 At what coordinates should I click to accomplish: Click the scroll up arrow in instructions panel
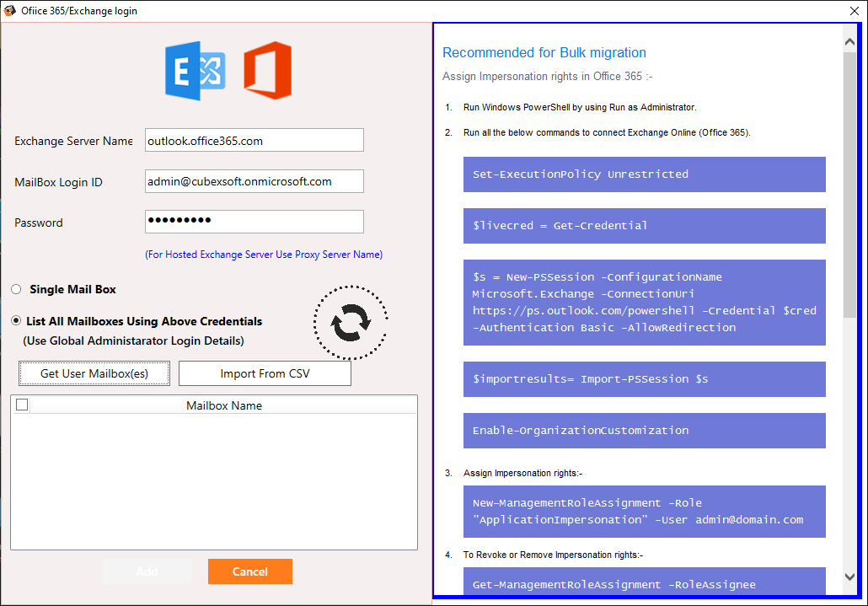[849, 41]
